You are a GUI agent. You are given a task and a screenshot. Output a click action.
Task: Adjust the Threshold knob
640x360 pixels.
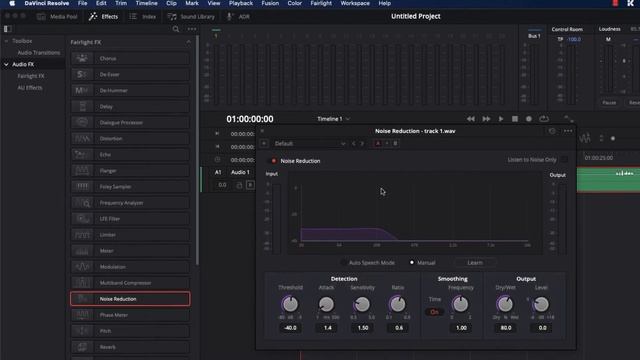coord(290,304)
